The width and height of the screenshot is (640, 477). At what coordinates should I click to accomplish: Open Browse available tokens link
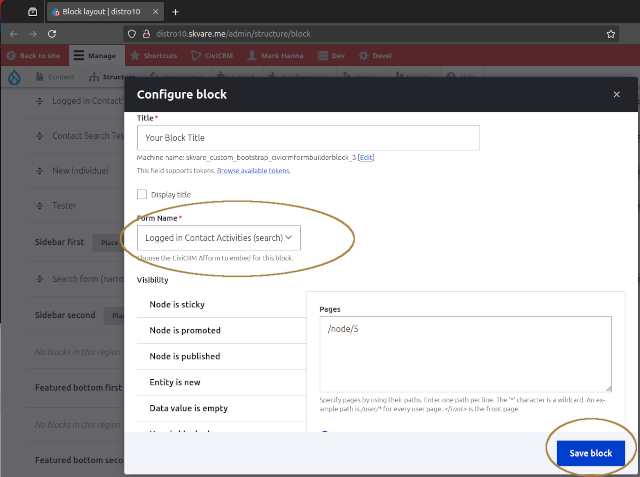[x=253, y=171]
